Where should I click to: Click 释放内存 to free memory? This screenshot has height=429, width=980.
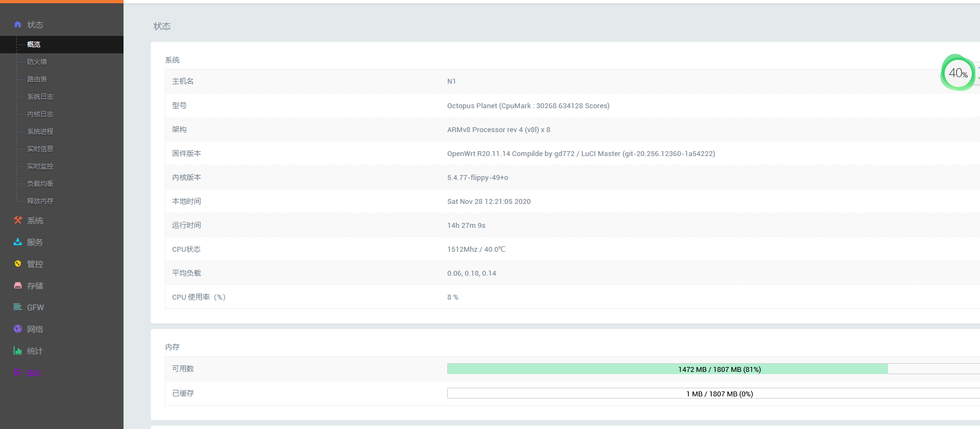click(40, 201)
